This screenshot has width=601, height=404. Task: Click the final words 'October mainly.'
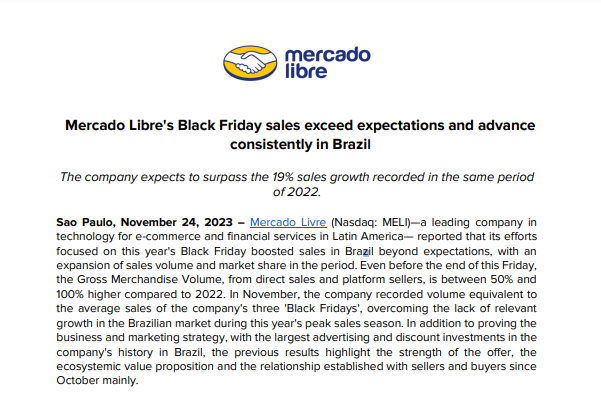97,381
